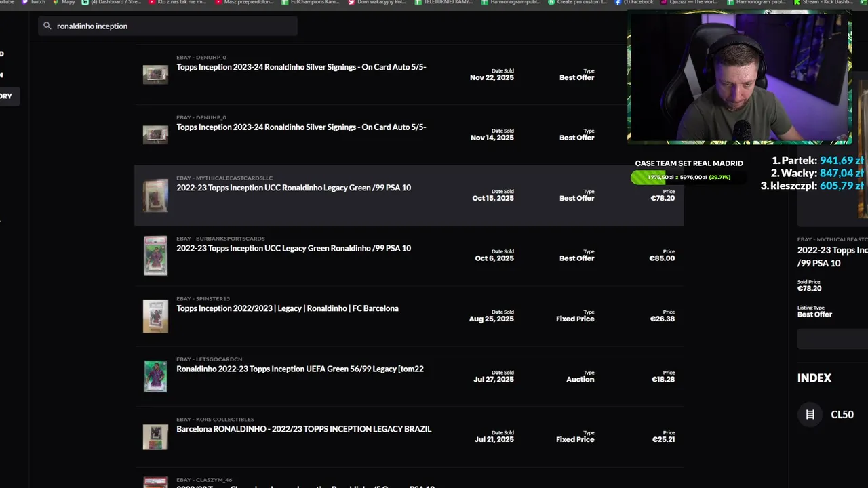The image size is (868, 488).
Task: Click the streamer webcam overlay
Action: tap(739, 77)
